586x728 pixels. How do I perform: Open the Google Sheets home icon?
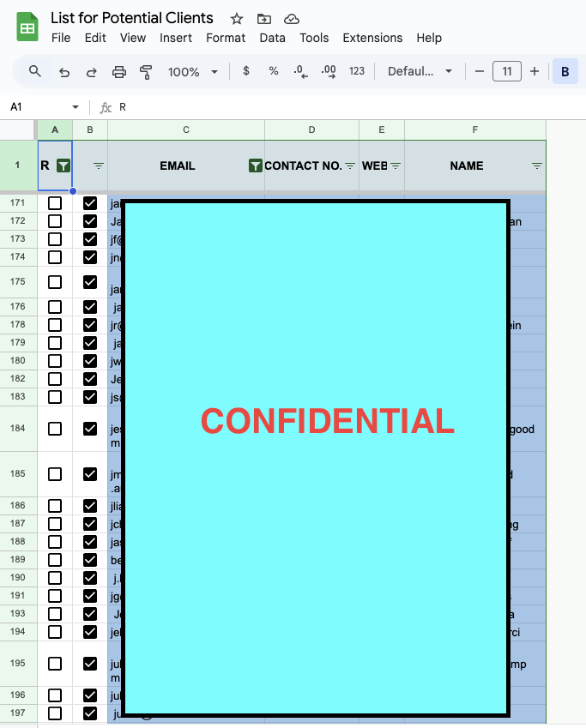pyautogui.click(x=27, y=27)
